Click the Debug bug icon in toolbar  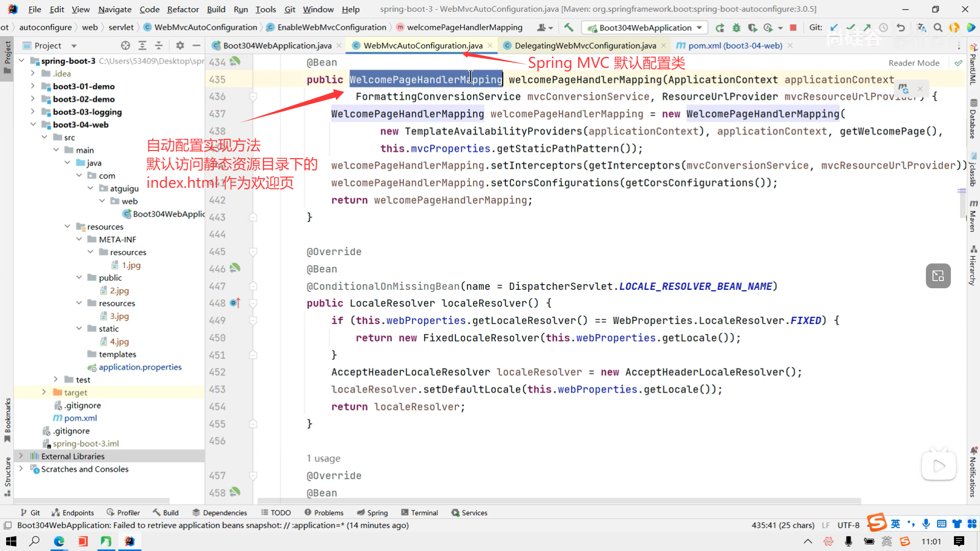click(x=736, y=28)
